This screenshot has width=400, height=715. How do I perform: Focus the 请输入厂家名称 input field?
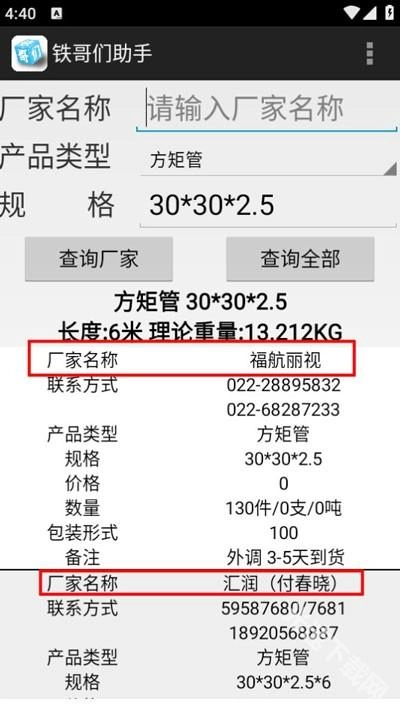267,109
